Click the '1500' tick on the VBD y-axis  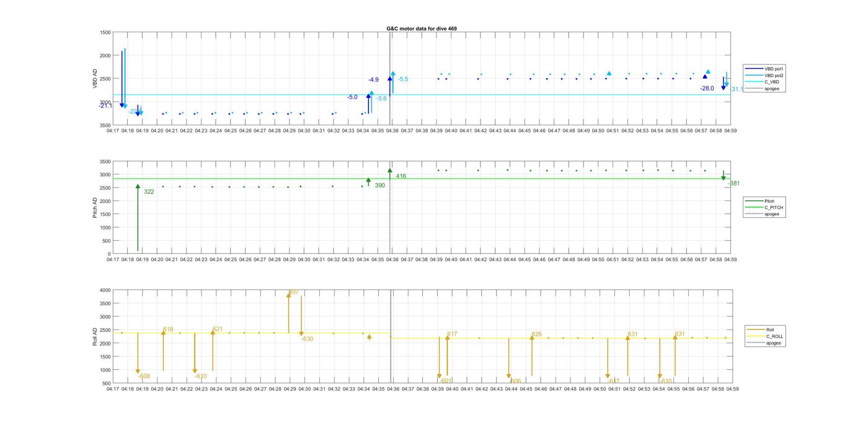click(x=105, y=32)
